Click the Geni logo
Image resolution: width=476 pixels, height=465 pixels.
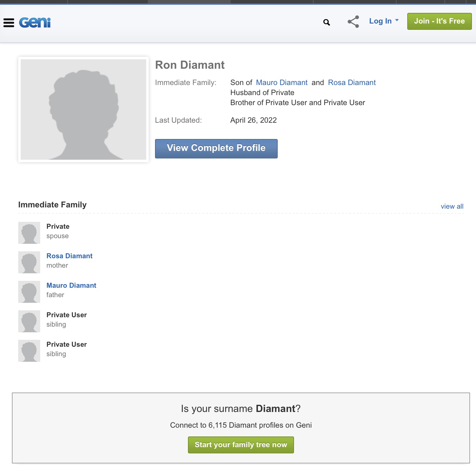(35, 23)
